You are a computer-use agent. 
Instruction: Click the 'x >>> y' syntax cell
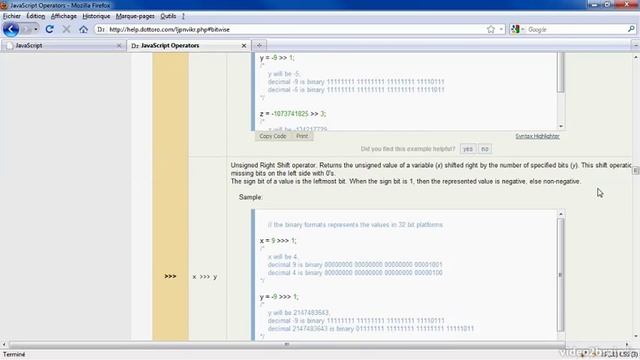point(205,277)
